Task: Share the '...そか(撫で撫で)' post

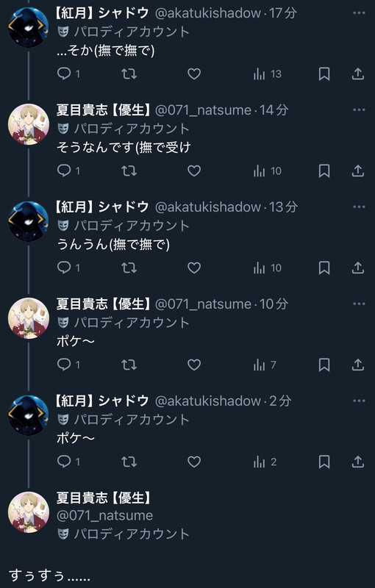Action: [x=358, y=74]
